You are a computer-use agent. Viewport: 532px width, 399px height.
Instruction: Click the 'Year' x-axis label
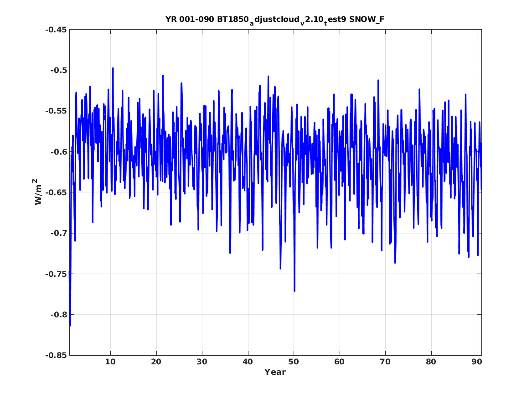(x=275, y=372)
